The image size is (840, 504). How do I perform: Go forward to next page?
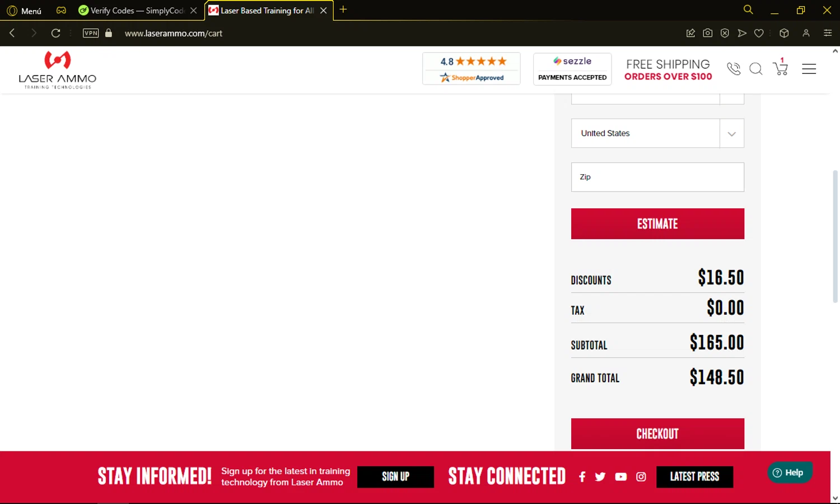pyautogui.click(x=34, y=33)
